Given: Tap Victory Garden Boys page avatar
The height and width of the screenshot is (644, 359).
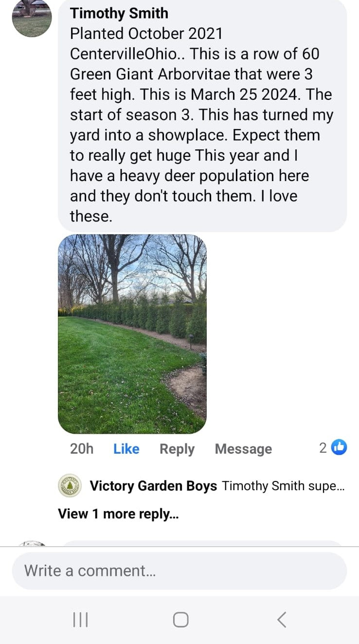Looking at the screenshot, I should 70,485.
